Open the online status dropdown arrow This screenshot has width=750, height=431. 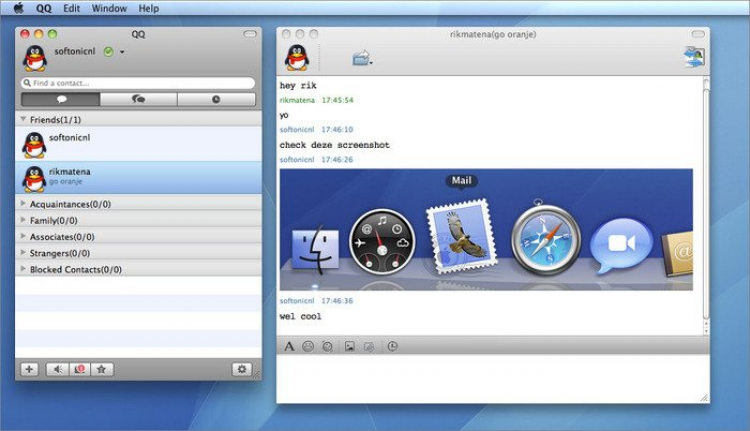click(x=122, y=52)
